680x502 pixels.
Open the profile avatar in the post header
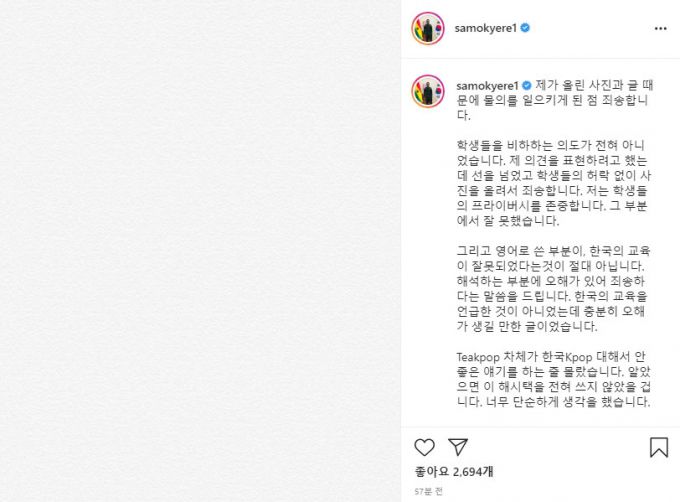[x=428, y=29]
